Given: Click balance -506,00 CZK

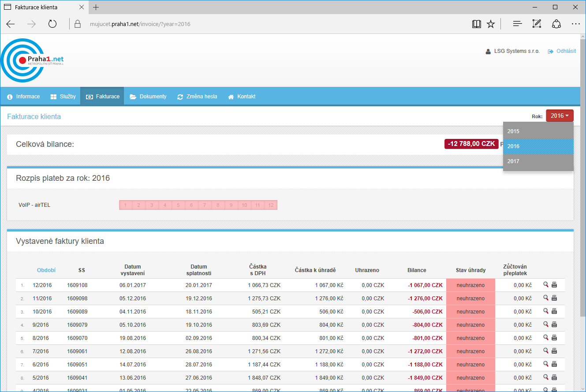Looking at the screenshot, I should point(428,312).
